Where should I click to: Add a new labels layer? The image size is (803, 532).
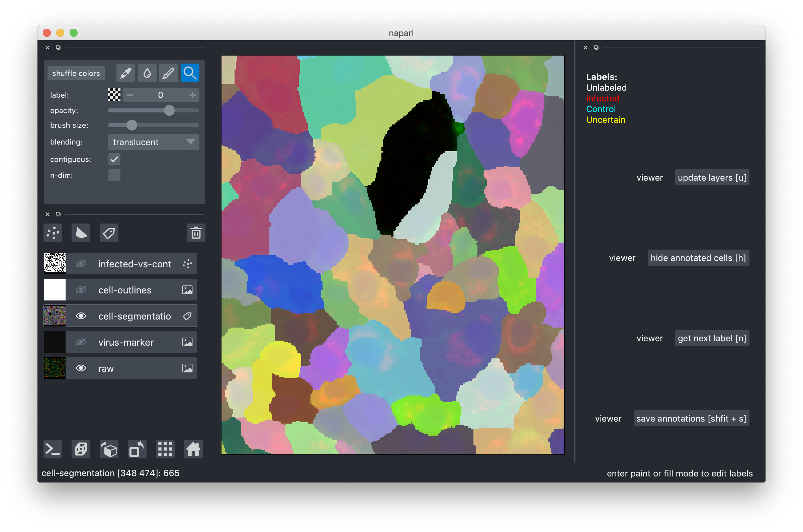109,233
